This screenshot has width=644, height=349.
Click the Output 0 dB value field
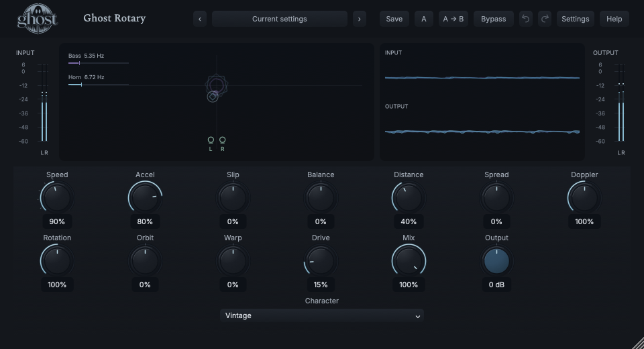tap(496, 285)
